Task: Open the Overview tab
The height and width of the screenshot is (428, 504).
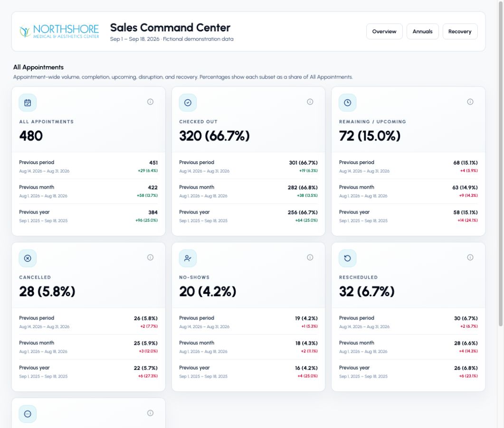Action: coord(384,31)
